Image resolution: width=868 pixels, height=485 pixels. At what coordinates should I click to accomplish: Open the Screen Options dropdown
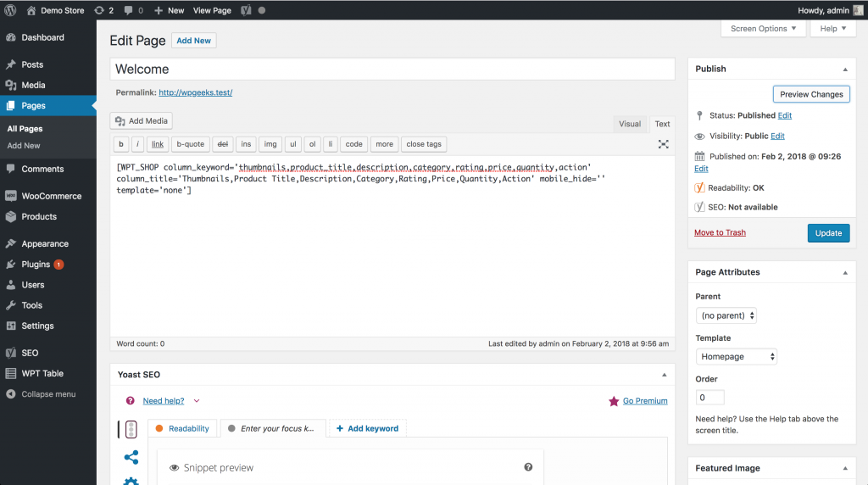(763, 28)
